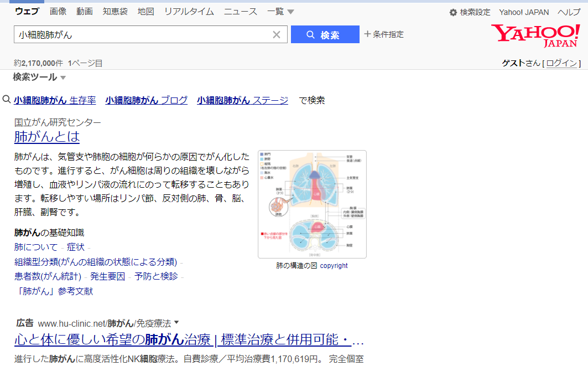Click the copyright link under image
The width and height of the screenshot is (588, 366).
coord(334,266)
